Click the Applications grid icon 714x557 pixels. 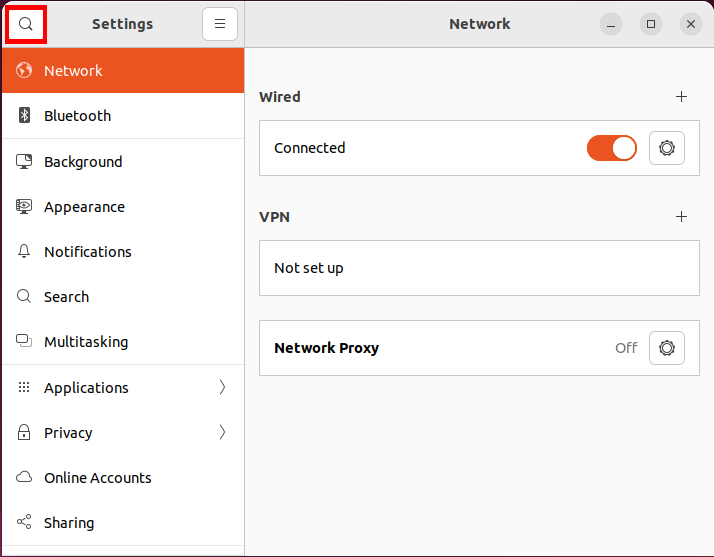point(24,387)
